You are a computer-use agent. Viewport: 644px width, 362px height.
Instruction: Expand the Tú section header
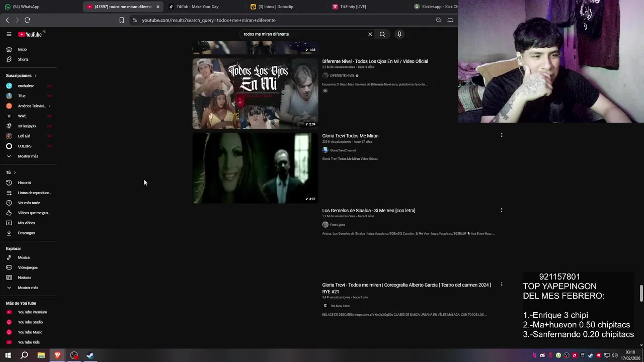click(11, 172)
